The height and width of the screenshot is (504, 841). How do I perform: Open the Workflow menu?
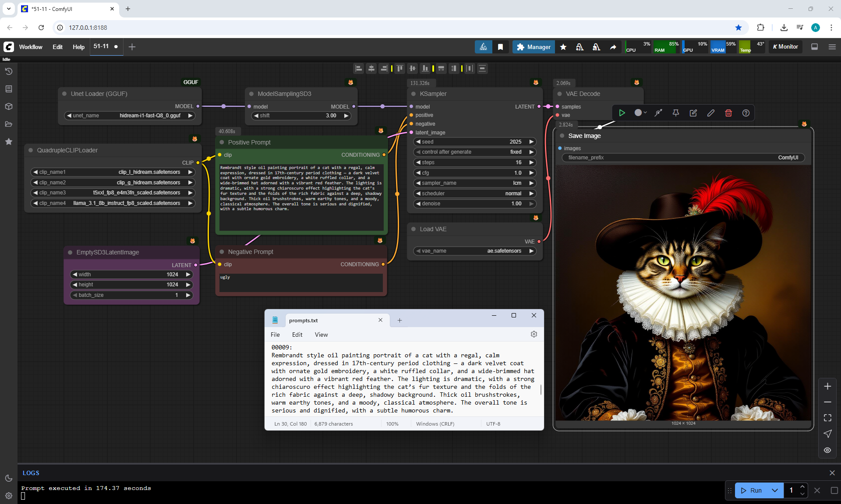point(31,47)
